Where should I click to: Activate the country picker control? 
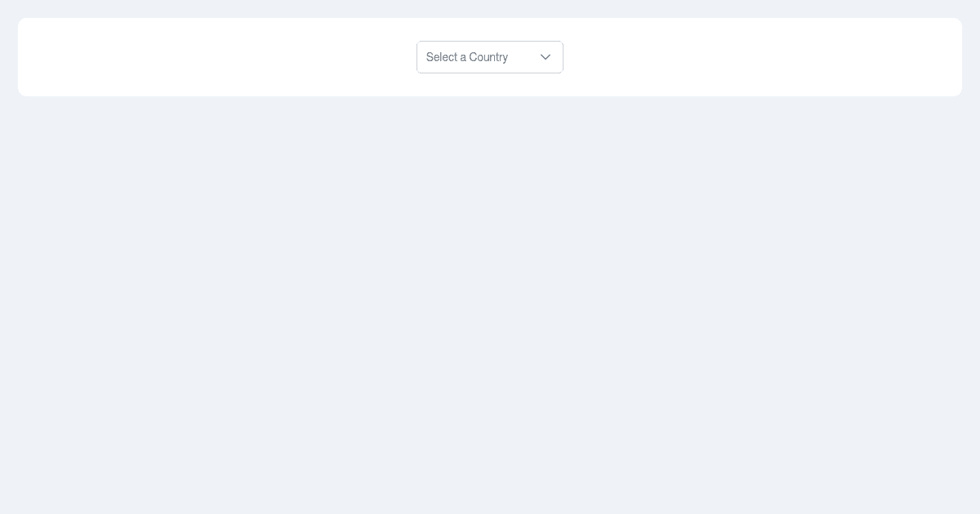pyautogui.click(x=490, y=57)
